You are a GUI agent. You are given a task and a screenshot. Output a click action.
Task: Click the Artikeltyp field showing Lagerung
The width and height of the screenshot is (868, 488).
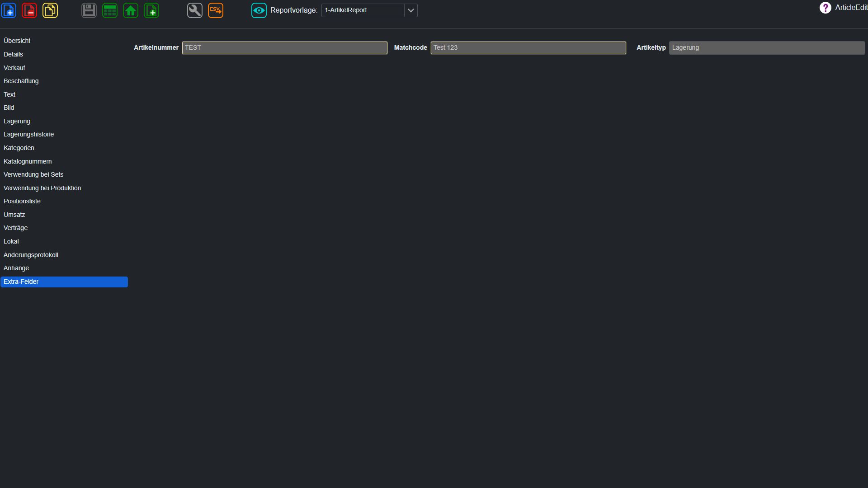tap(767, 48)
